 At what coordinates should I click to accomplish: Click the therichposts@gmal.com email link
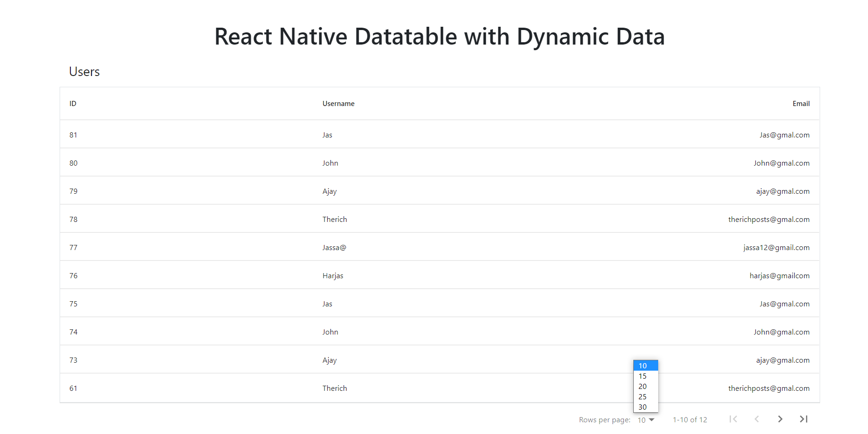click(x=769, y=219)
